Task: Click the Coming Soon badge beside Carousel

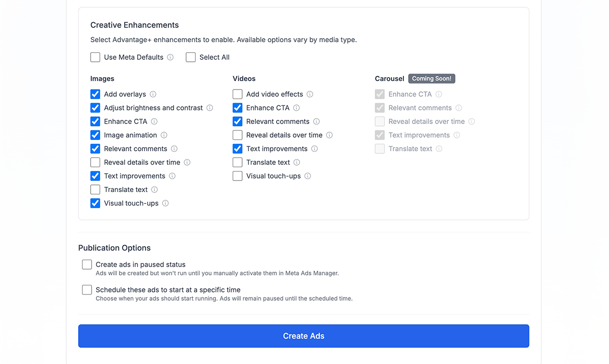Action: coord(432,79)
